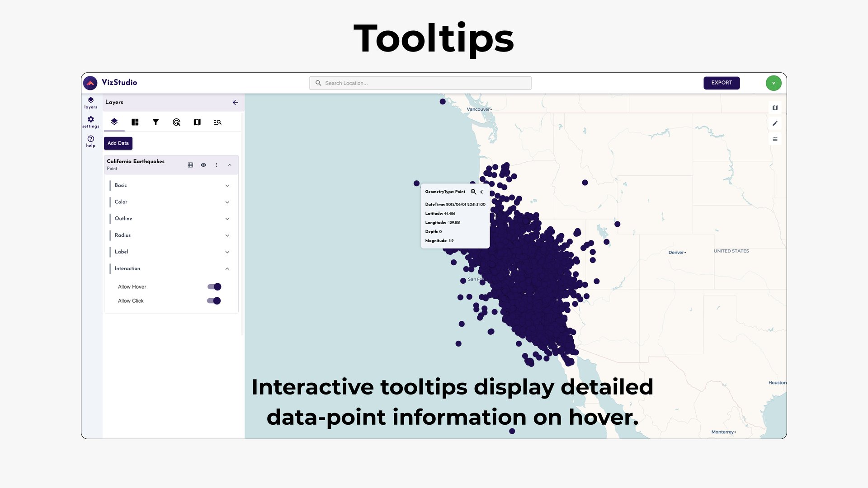Select the pencil edit icon on the map
Screen dimensions: 868x488
pyautogui.click(x=775, y=123)
